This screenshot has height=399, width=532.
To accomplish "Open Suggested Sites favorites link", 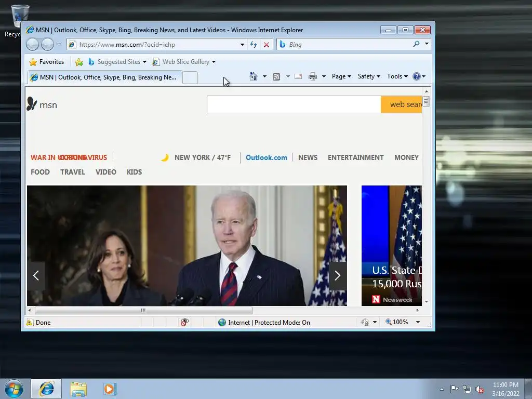I will coord(117,62).
